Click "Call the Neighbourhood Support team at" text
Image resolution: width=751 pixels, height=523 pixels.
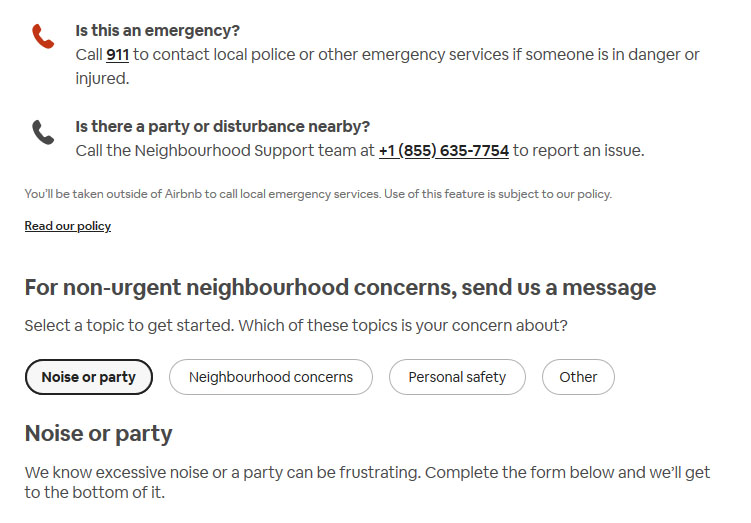(225, 151)
